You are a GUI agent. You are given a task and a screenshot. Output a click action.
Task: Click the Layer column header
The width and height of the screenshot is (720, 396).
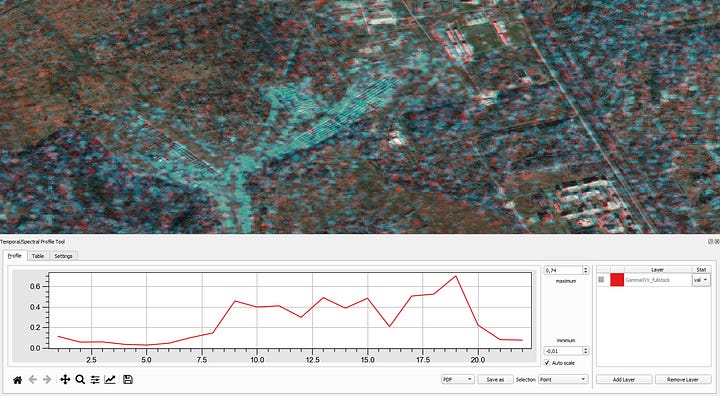(658, 270)
